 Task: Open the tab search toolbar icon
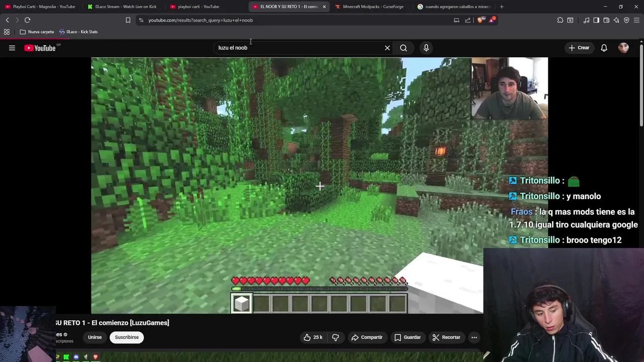[570, 20]
